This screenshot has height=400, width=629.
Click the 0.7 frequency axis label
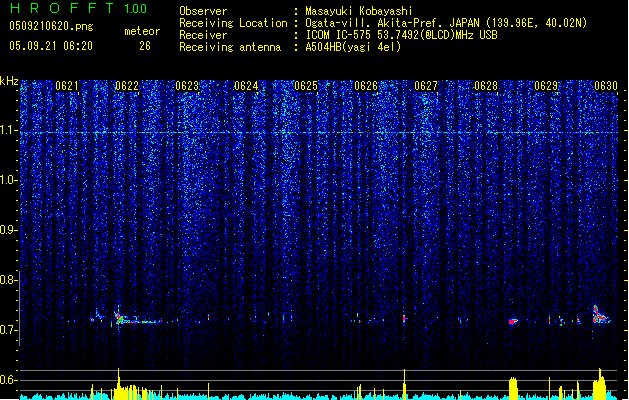click(8, 330)
